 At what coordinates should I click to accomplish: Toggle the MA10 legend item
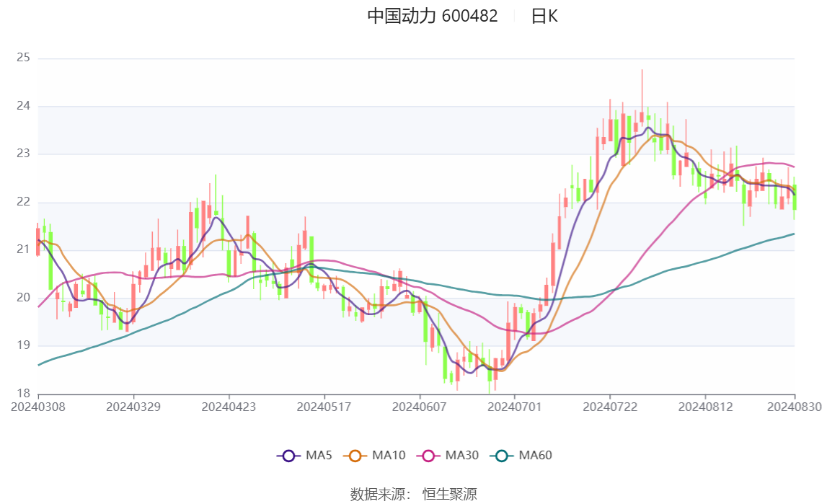click(x=374, y=456)
